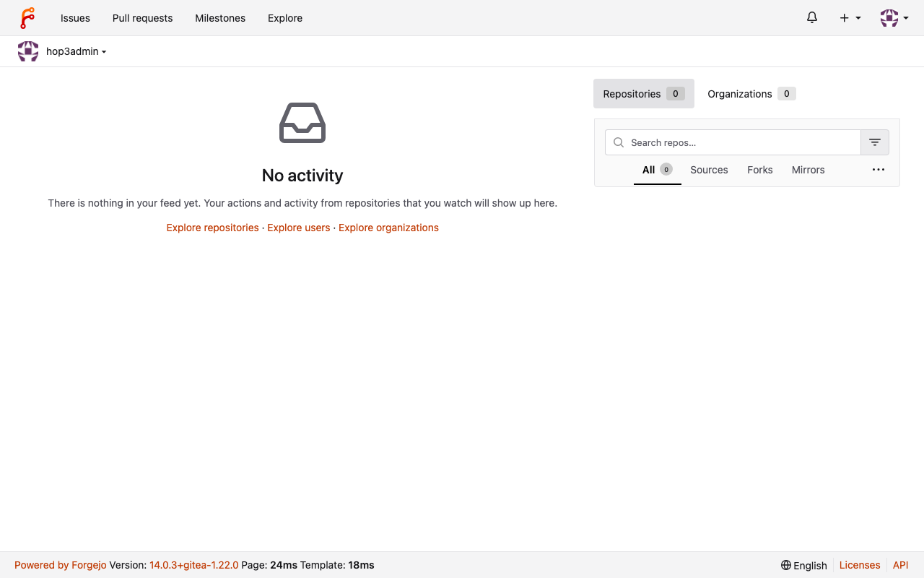
Task: Open the Licenses footer link
Action: click(x=860, y=565)
